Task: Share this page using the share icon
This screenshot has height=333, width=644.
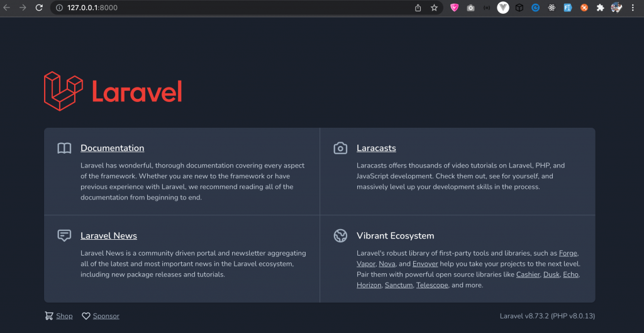Action: coord(418,8)
